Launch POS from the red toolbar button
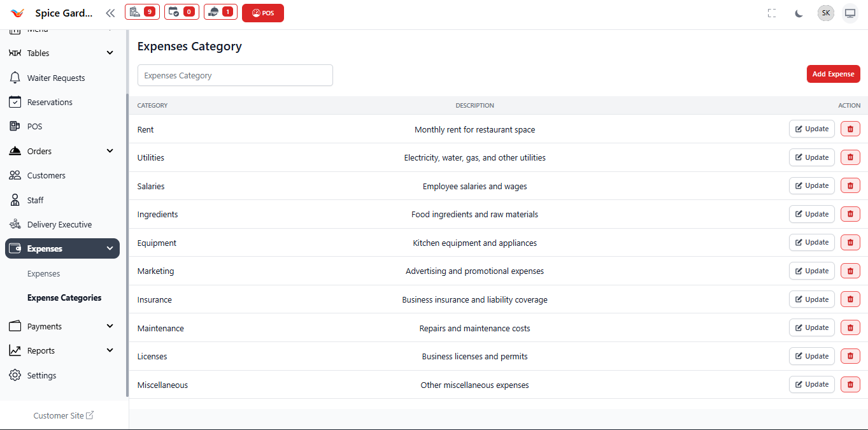 (262, 12)
